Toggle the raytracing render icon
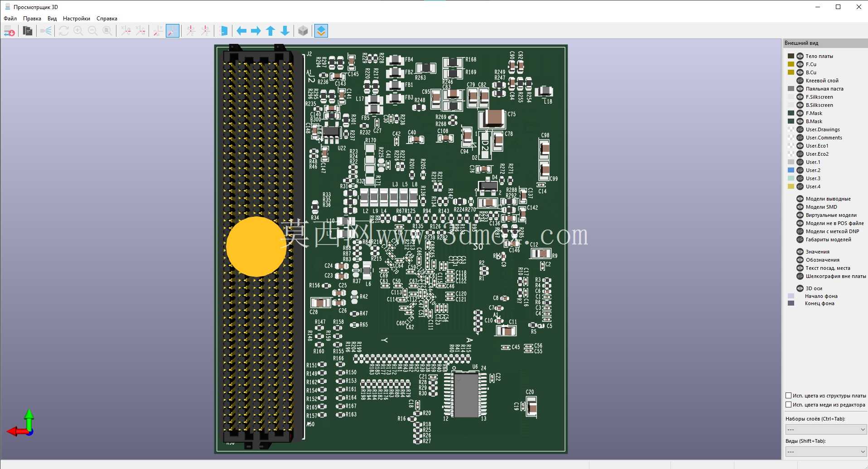This screenshot has height=469, width=868. pyautogui.click(x=46, y=31)
